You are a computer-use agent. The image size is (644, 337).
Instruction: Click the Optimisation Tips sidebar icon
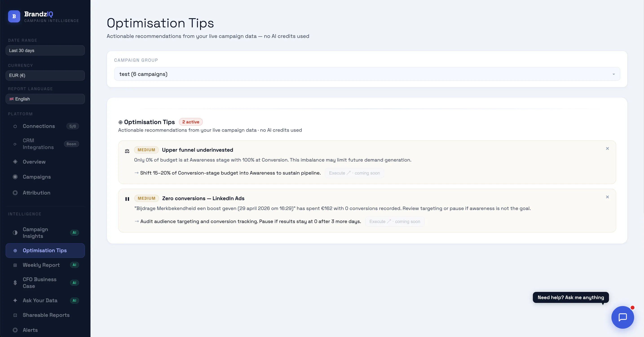pos(15,251)
